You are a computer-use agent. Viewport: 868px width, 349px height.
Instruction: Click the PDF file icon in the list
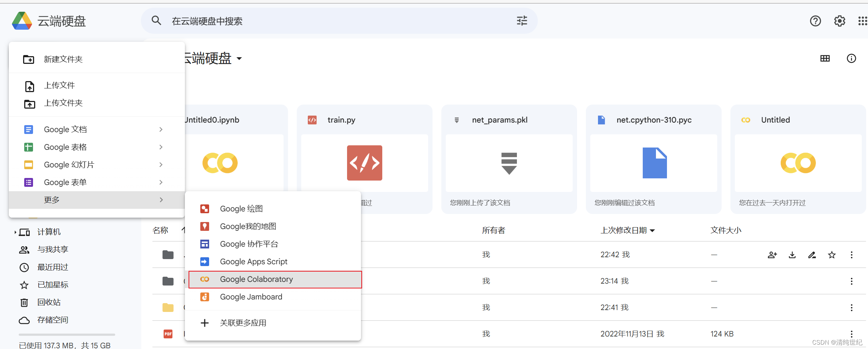168,334
